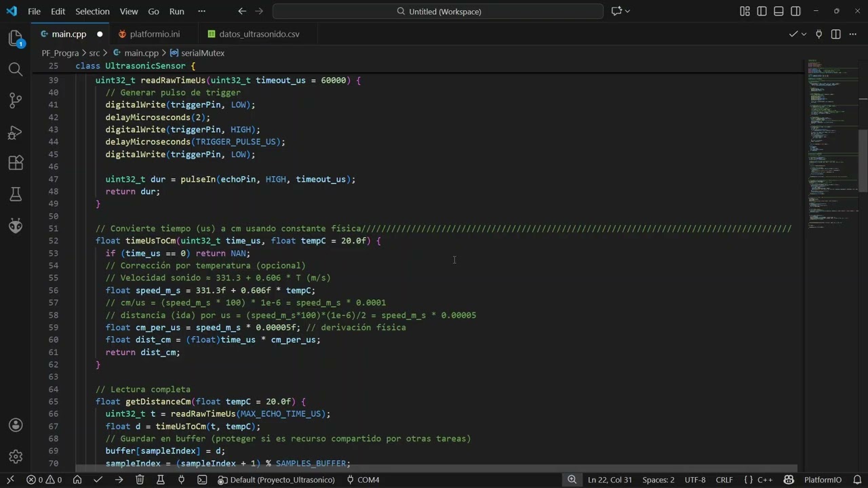Open the Go menu
Viewport: 868px width, 488px height.
coord(153,12)
